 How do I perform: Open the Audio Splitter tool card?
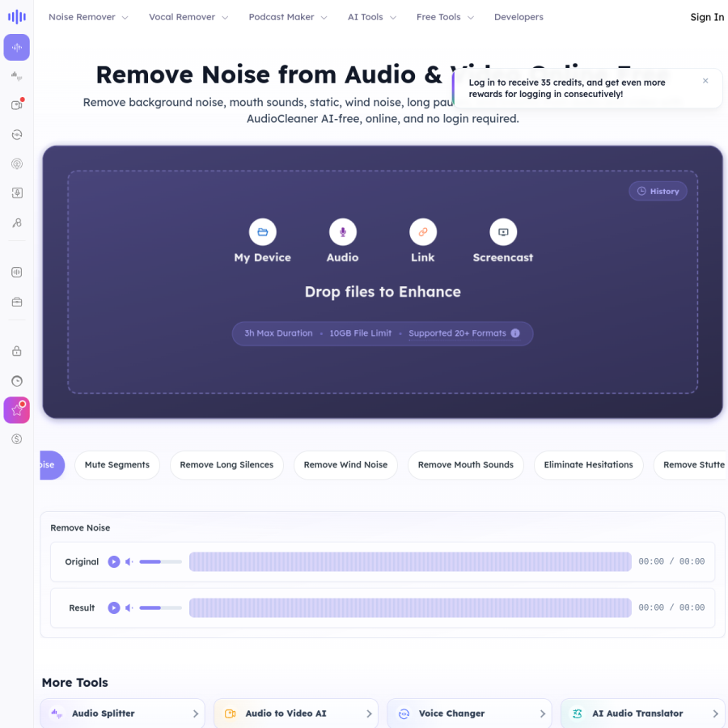[x=123, y=713]
